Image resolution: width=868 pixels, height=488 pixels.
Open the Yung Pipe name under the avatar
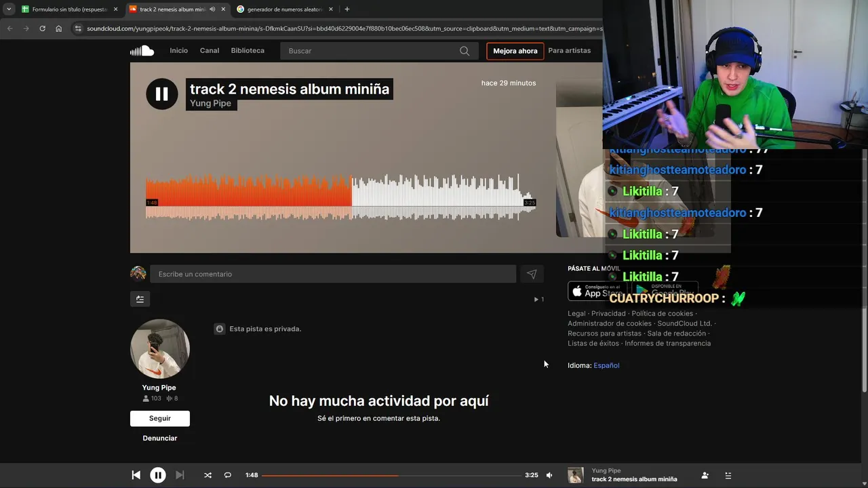point(159,388)
